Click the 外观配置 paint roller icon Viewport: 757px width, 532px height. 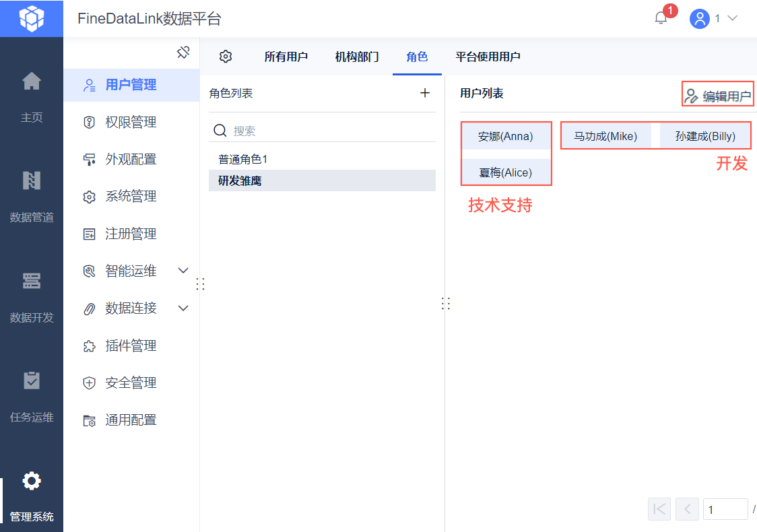point(90,160)
